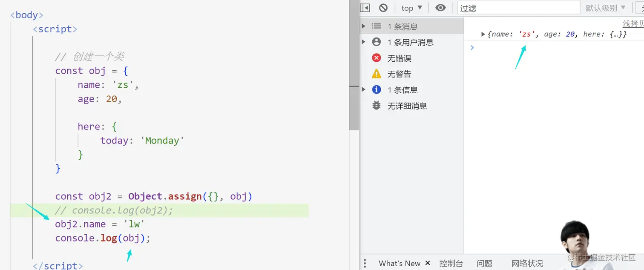Expand the 1 条消息 row arrow
The width and height of the screenshot is (644, 270).
click(363, 26)
